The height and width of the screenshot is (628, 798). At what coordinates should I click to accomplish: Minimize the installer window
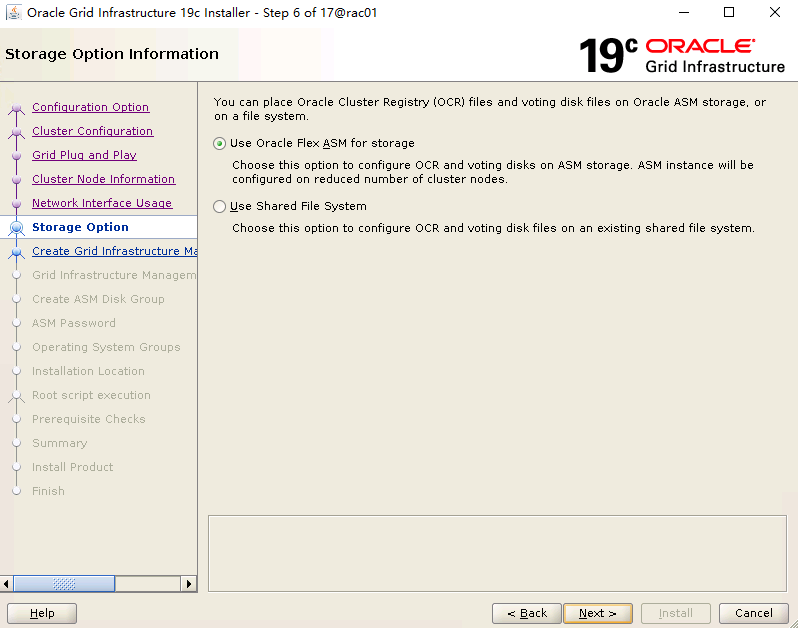pyautogui.click(x=684, y=12)
